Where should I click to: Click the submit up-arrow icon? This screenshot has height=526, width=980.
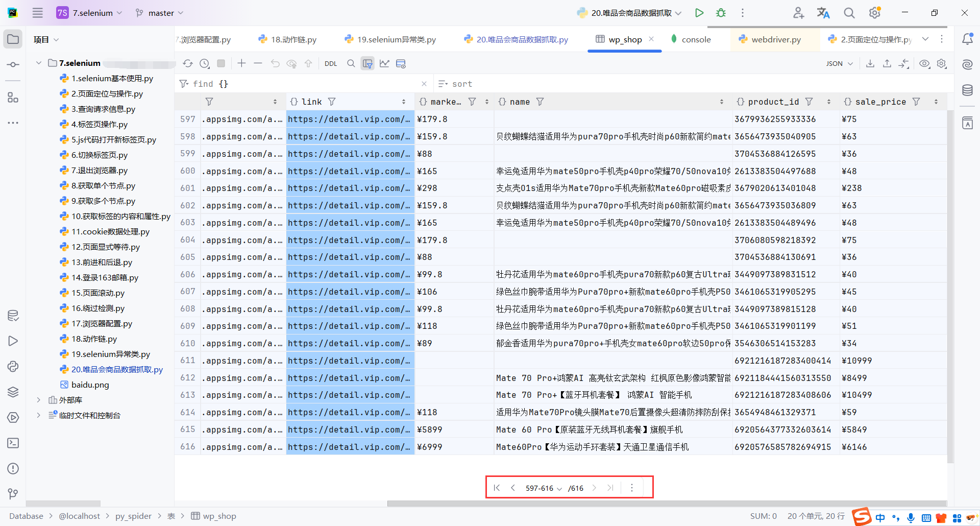(x=308, y=63)
